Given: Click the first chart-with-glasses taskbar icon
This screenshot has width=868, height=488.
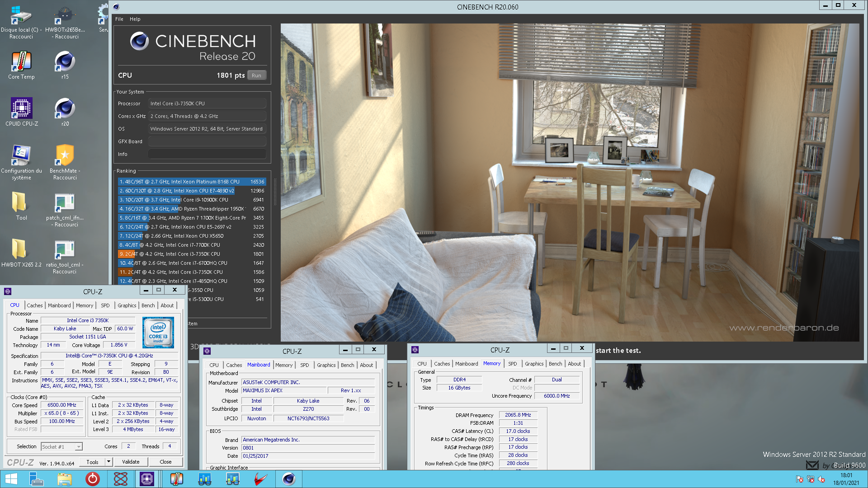Looking at the screenshot, I should tap(205, 479).
